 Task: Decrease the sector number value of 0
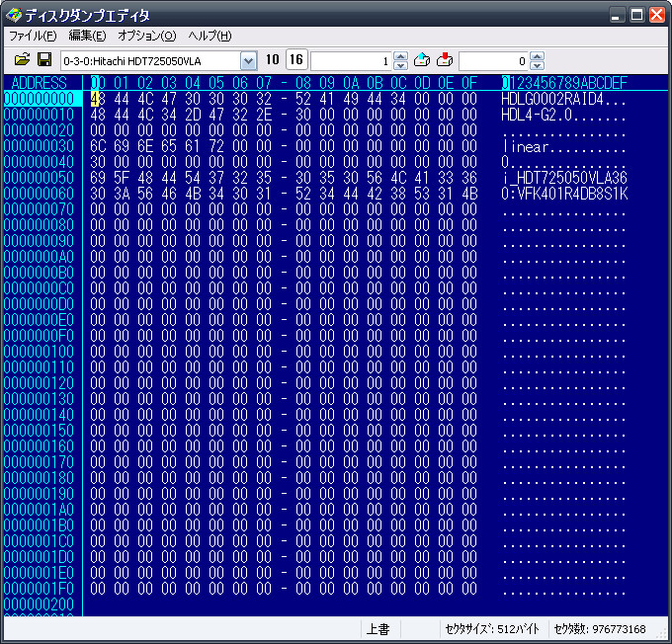(x=537, y=65)
